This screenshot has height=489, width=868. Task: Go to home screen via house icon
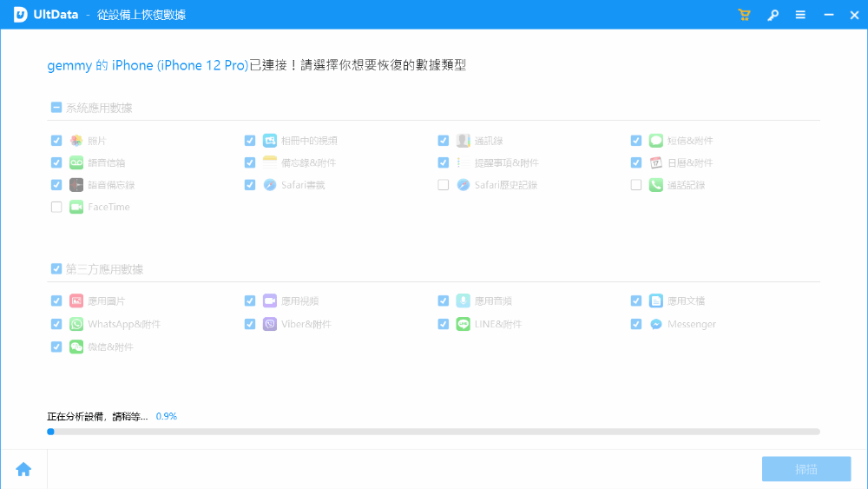(23, 469)
